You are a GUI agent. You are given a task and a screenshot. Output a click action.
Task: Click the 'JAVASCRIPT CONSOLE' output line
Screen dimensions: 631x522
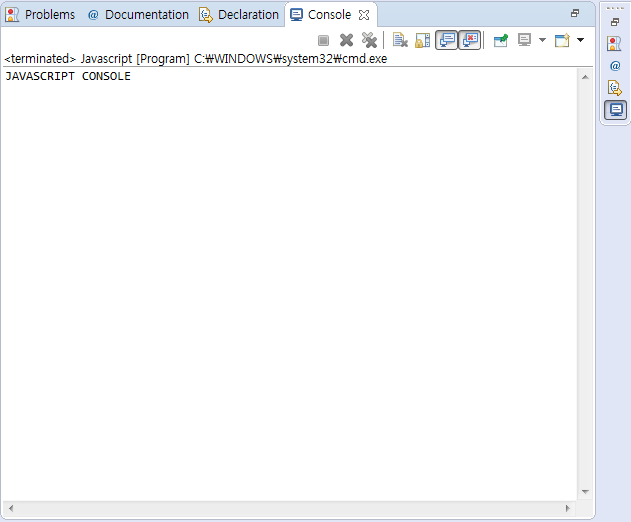pos(68,76)
